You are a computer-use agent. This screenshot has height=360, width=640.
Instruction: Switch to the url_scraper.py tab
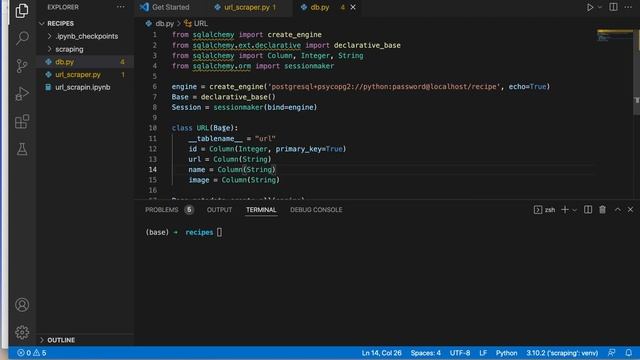click(246, 7)
